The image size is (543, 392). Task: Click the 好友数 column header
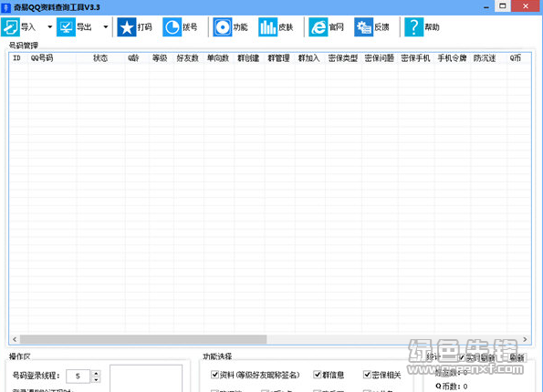[x=188, y=58]
